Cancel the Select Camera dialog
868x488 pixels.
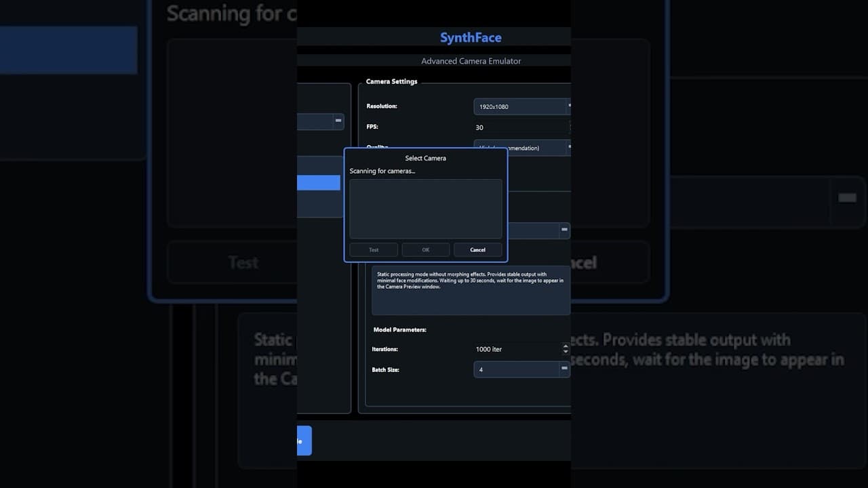coord(477,250)
